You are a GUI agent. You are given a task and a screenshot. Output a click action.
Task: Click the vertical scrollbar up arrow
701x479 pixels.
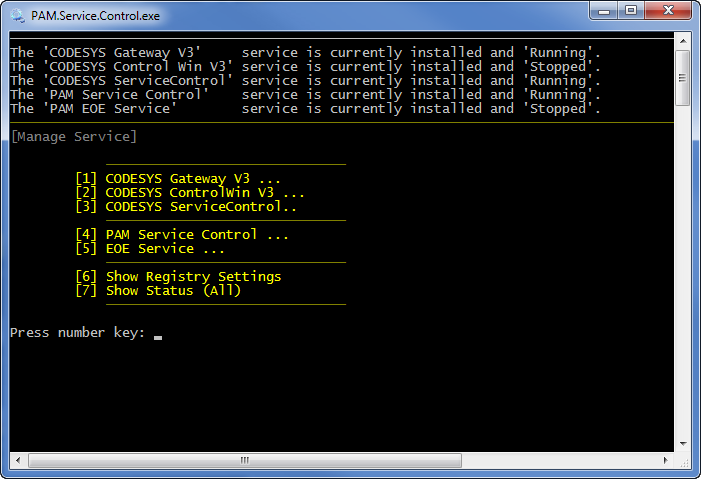[683, 41]
